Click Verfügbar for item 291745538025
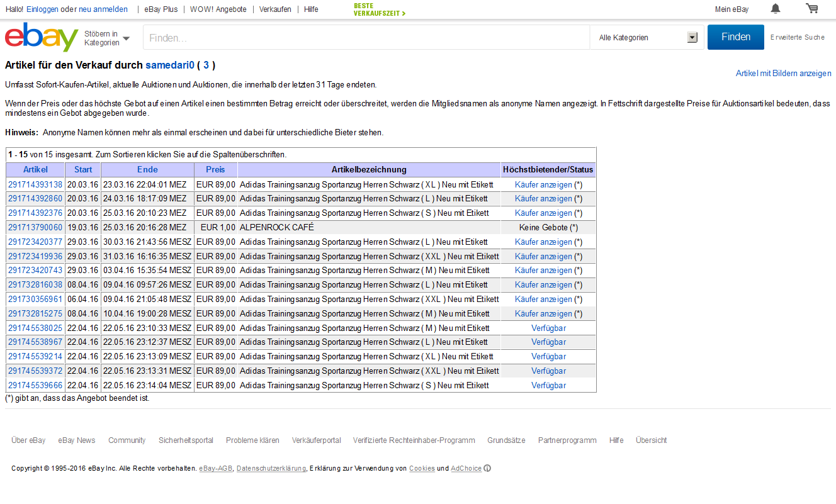The height and width of the screenshot is (504, 836). tap(548, 328)
